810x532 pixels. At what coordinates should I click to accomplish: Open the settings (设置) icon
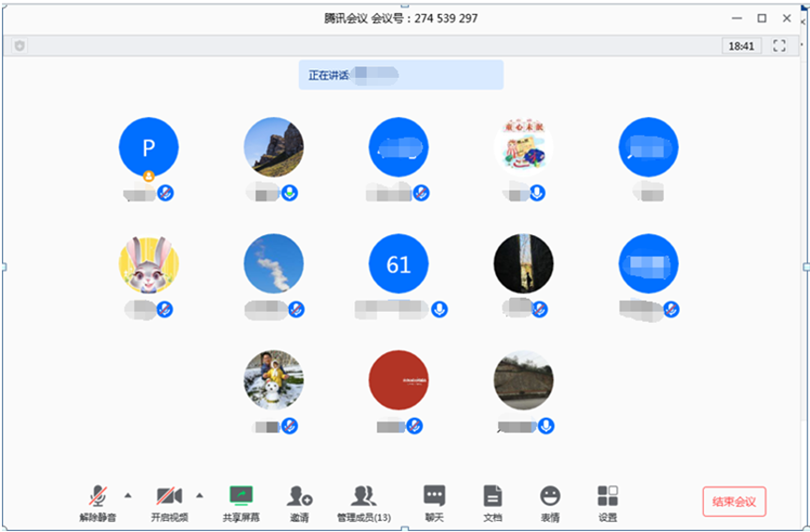[x=607, y=496]
